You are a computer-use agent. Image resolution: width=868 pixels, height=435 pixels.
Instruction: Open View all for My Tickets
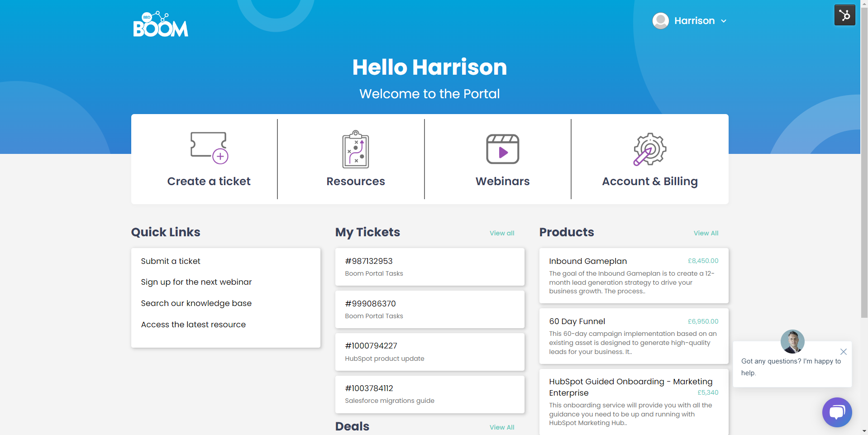[501, 233]
